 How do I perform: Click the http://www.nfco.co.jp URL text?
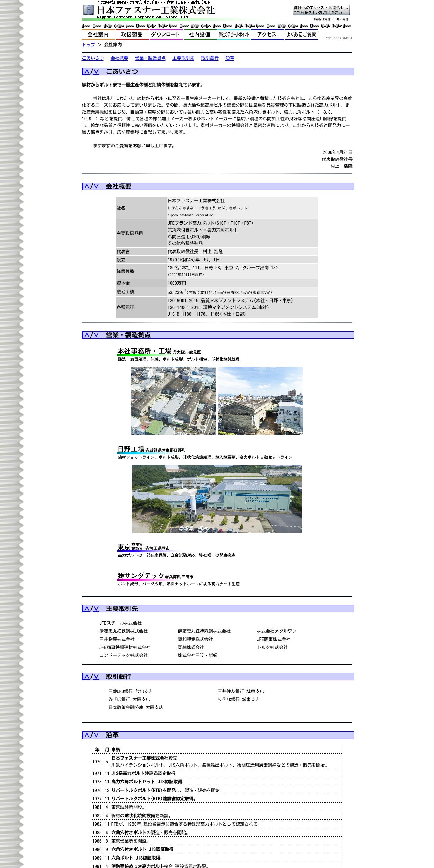[x=339, y=38]
